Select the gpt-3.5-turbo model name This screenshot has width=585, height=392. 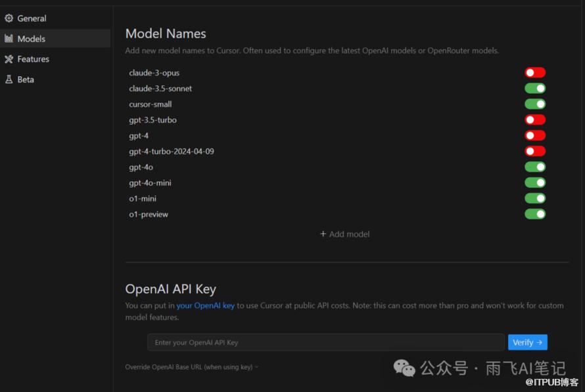click(x=152, y=120)
